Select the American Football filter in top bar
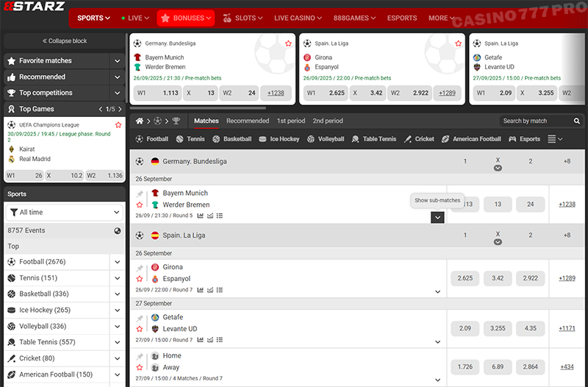Viewport: 588px width, 387px height. 471,139
